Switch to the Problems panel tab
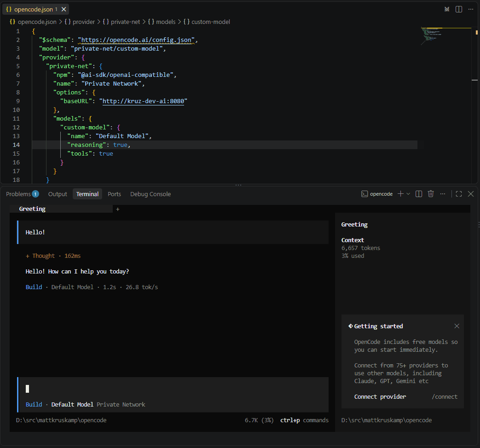 coord(23,194)
